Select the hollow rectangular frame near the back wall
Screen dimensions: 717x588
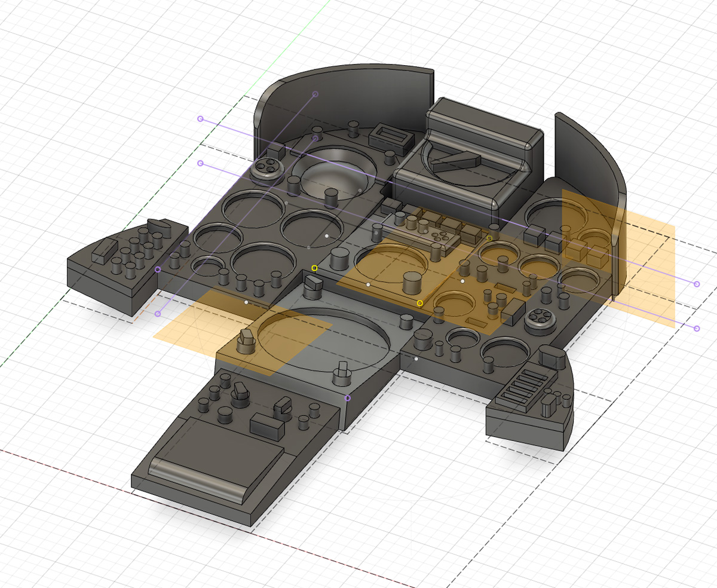391,138
